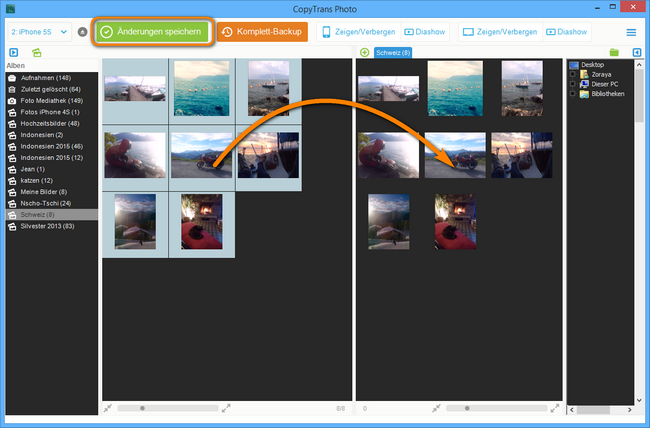Click the Komplett-Backup button

coord(263,32)
